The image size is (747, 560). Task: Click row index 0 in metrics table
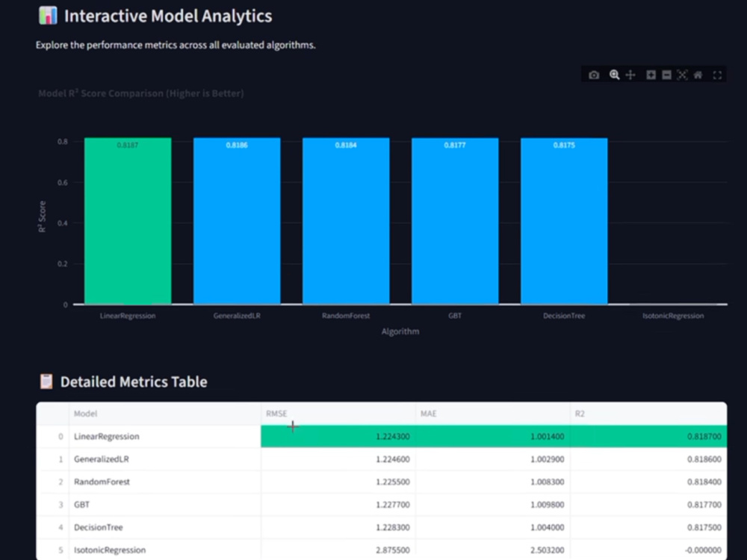pyautogui.click(x=53, y=436)
